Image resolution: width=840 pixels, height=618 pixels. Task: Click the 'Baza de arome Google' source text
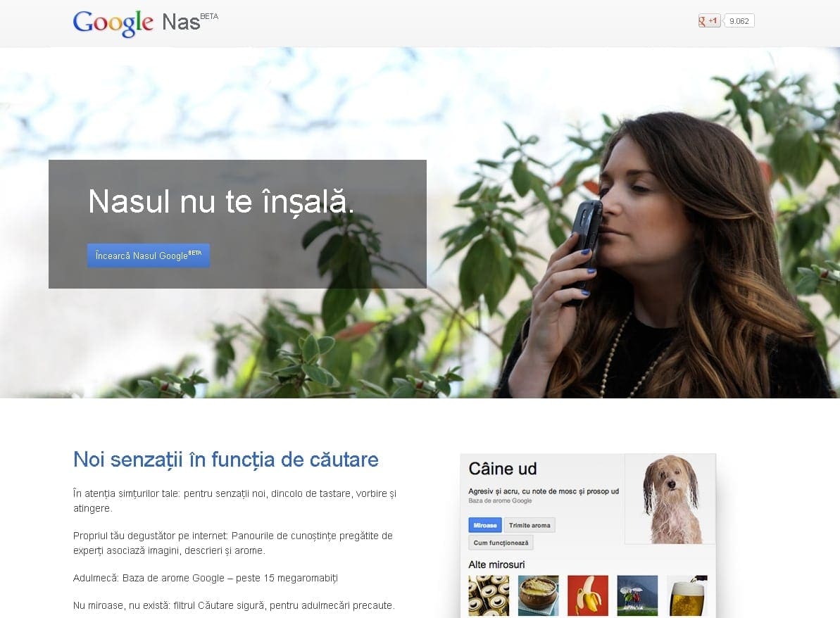click(500, 501)
